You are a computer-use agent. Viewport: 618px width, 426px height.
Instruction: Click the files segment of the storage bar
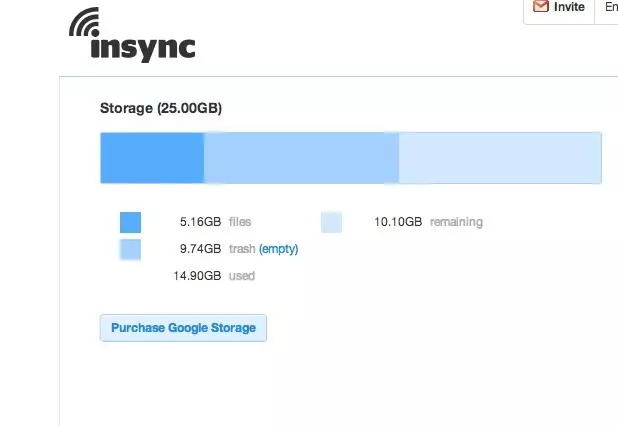(152, 158)
